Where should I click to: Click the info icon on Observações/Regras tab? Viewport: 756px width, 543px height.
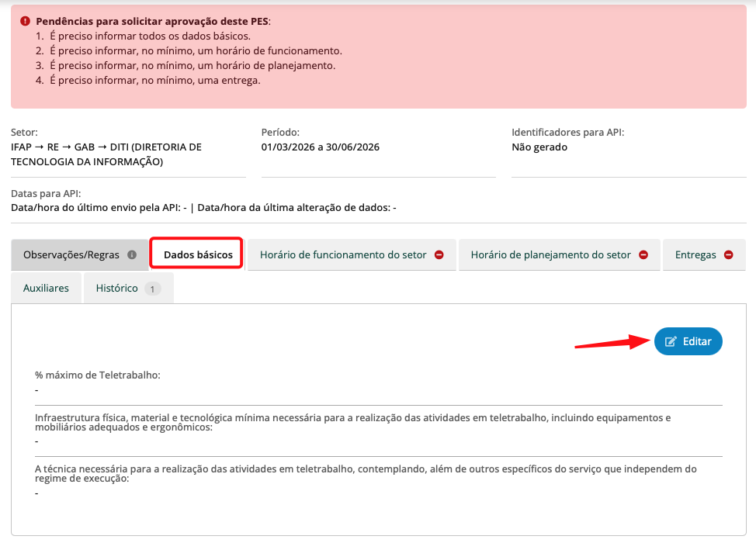132,254
